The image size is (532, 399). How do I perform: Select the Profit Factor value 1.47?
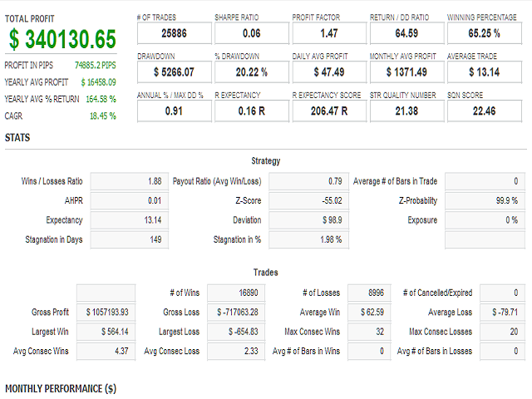[326, 32]
